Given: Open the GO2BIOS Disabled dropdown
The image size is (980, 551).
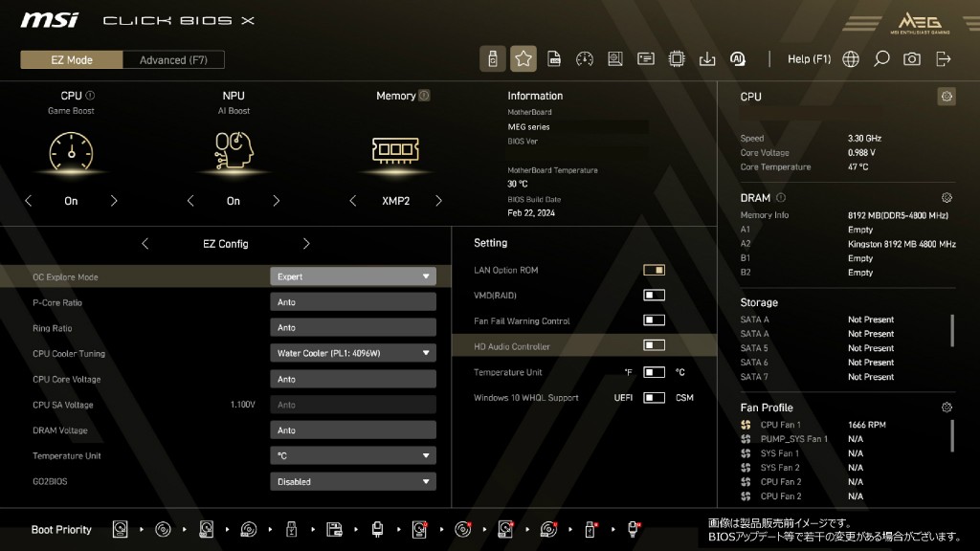Looking at the screenshot, I should 353,482.
